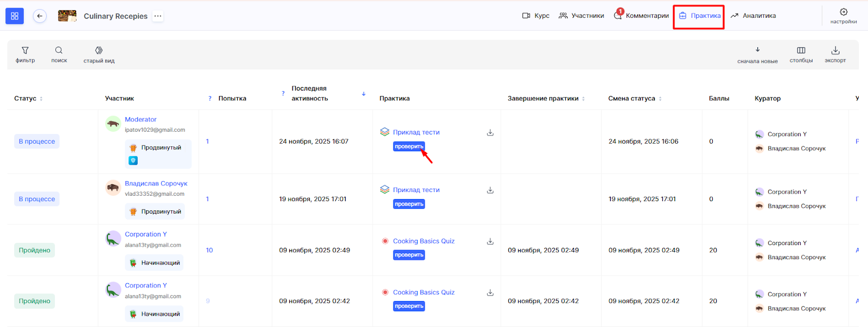Screen dimensions: 868x327
Task: Open the three-dots menu next to Culinary Recepies
Action: 158,16
